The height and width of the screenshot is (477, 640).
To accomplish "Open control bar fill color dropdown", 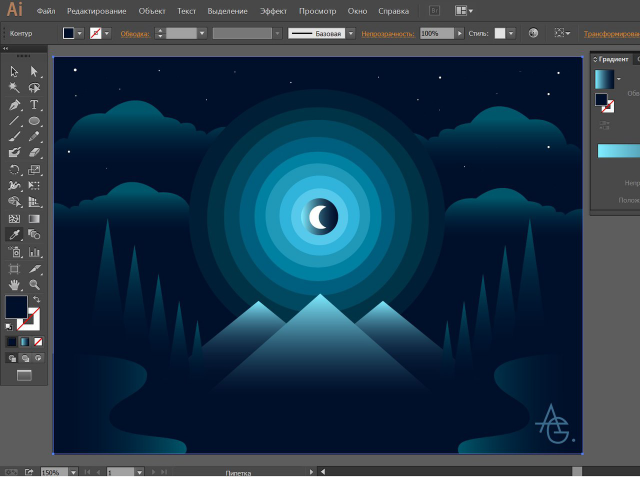I will click(x=80, y=33).
